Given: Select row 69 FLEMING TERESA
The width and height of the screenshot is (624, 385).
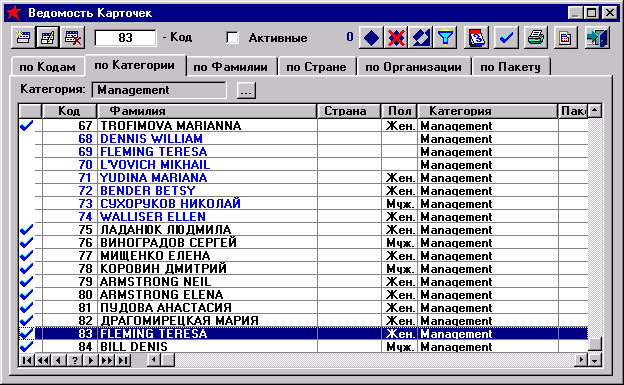Looking at the screenshot, I should click(x=303, y=152).
